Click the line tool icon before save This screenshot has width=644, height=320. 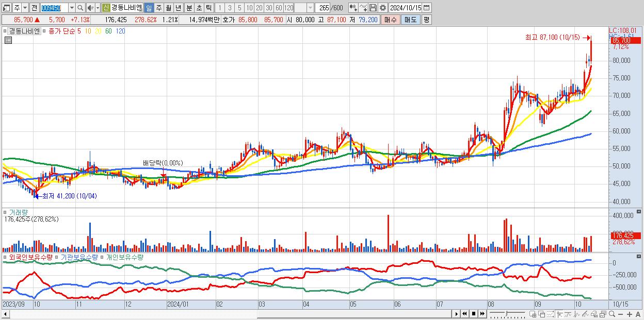point(363,8)
